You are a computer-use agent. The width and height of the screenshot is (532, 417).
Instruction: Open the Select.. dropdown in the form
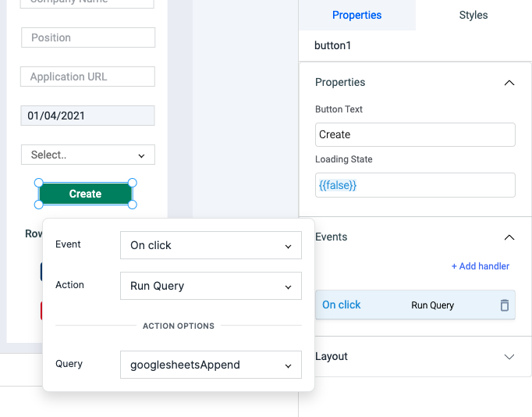tap(87, 155)
